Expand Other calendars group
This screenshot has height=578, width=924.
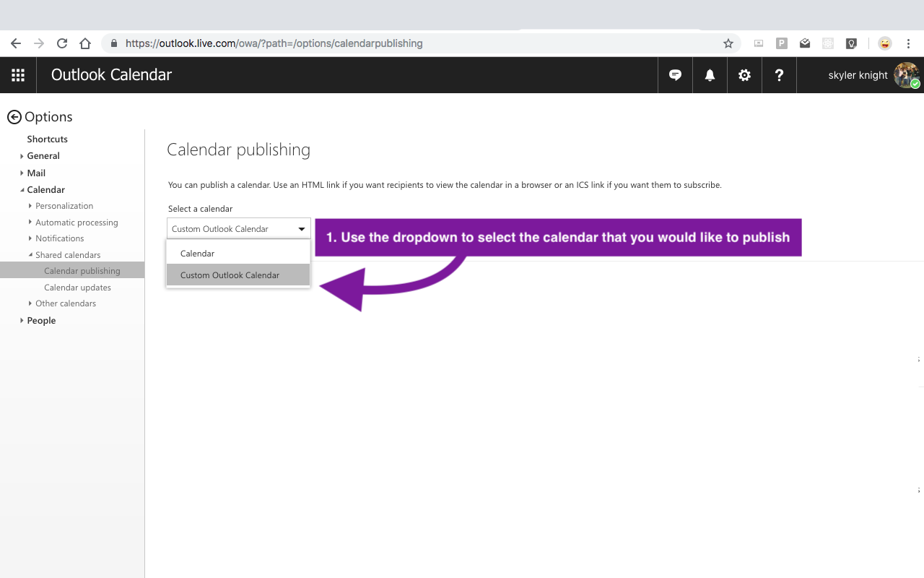30,303
